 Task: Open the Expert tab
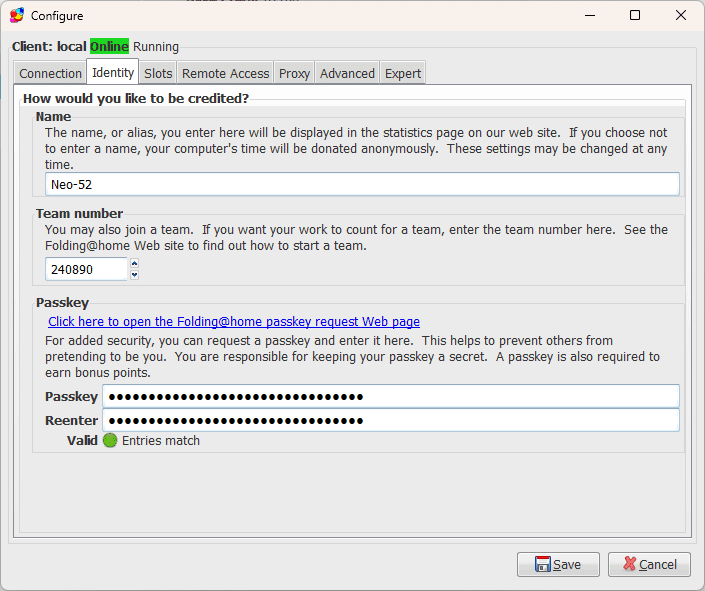402,73
